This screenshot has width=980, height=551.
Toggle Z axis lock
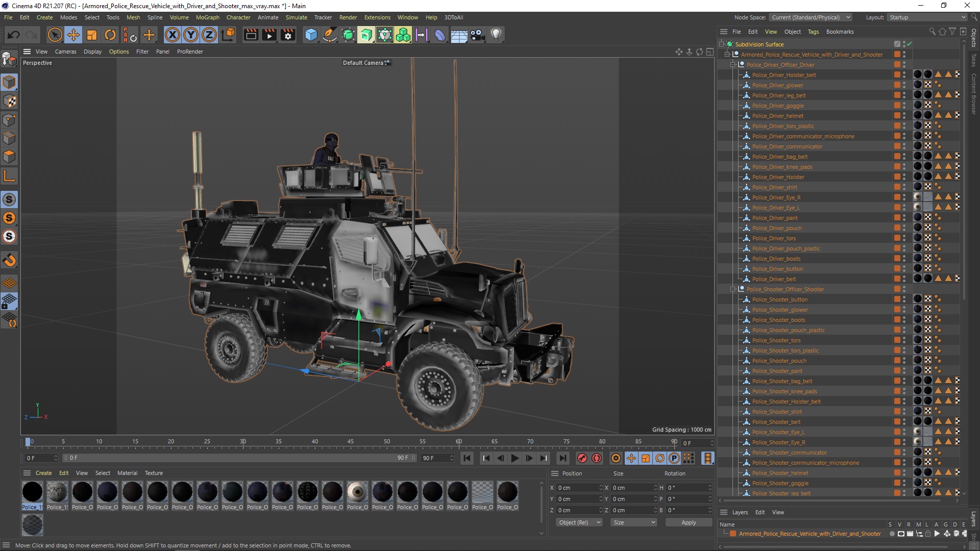[x=209, y=35]
